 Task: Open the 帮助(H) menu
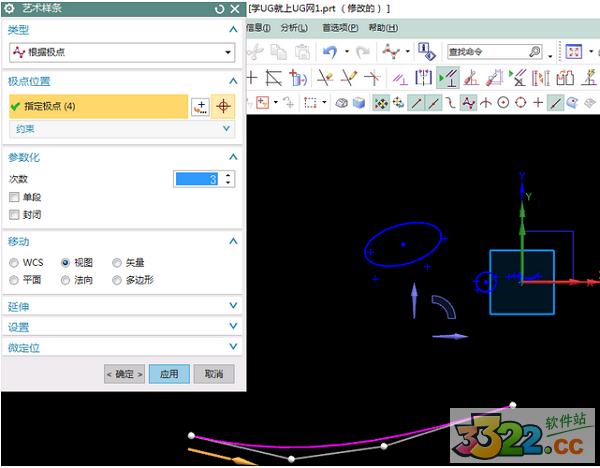tap(383, 28)
